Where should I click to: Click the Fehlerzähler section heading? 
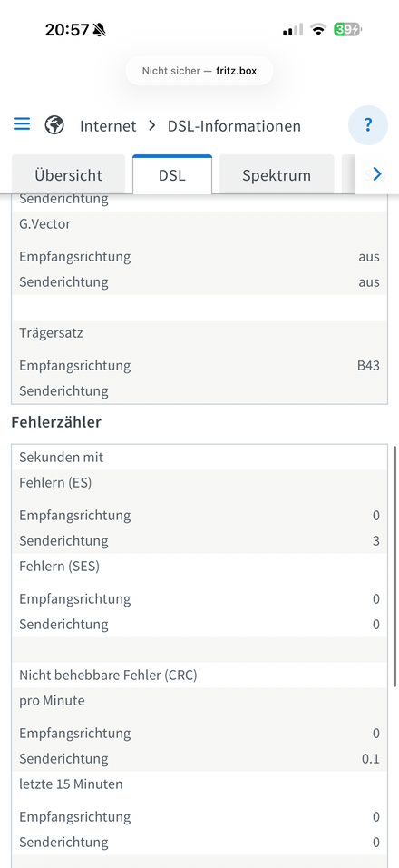56,422
